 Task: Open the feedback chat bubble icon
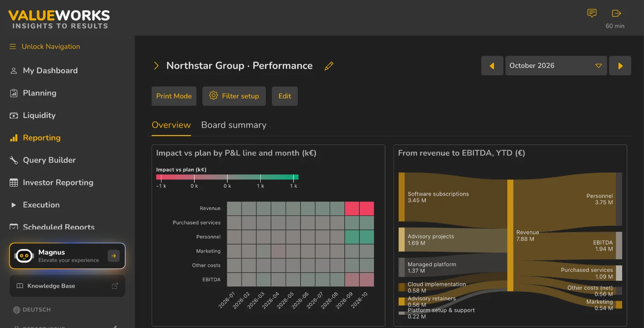pos(592,13)
